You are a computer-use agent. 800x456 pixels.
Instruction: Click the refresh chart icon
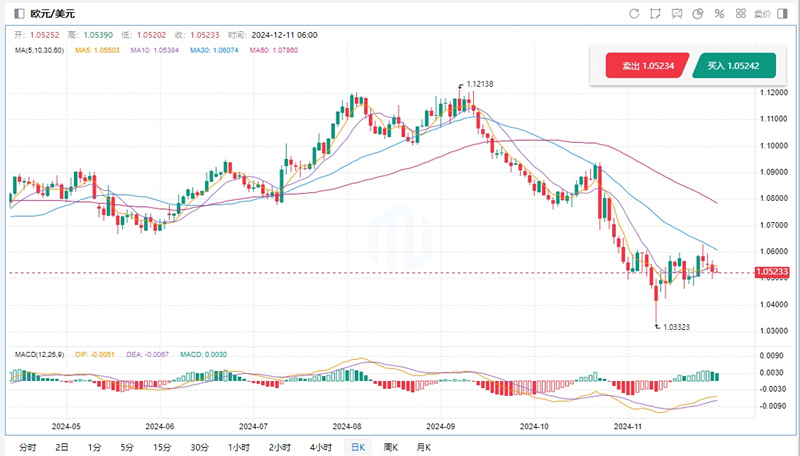[634, 14]
